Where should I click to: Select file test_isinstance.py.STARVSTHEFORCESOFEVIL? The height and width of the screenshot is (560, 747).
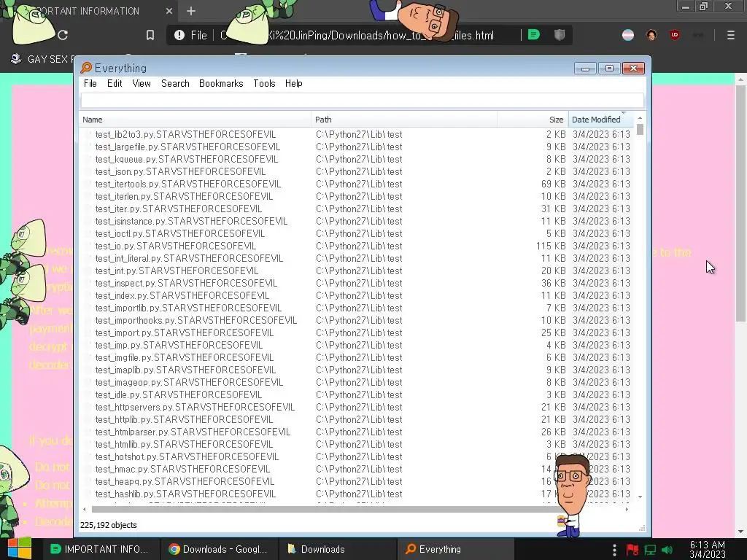click(x=192, y=221)
